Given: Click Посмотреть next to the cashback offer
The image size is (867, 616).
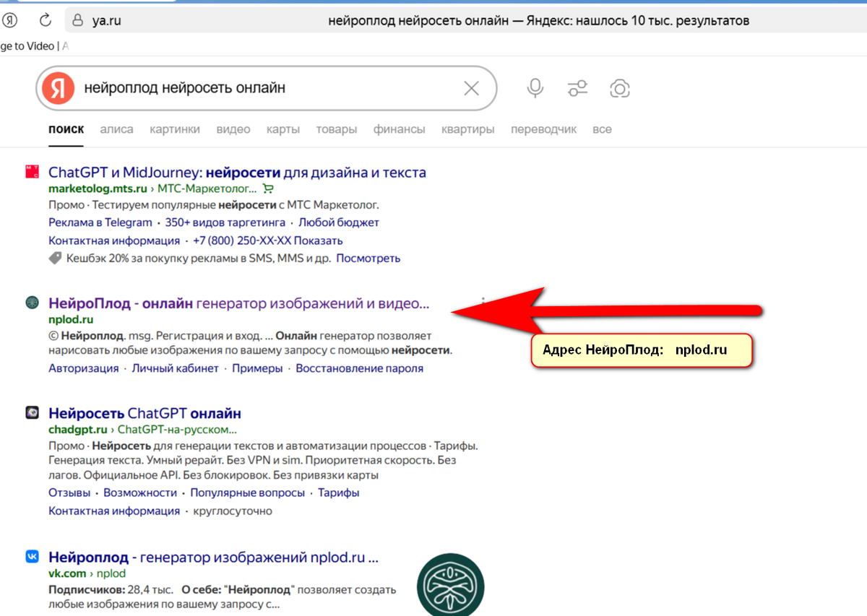Looking at the screenshot, I should 368,258.
